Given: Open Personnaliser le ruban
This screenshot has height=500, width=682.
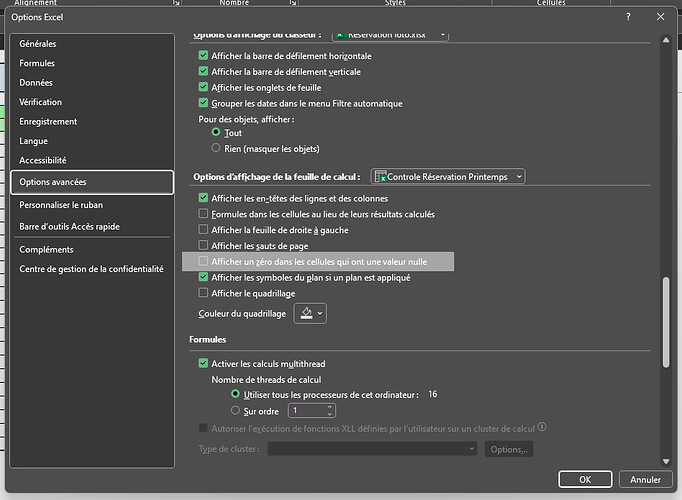Looking at the screenshot, I should pyautogui.click(x=61, y=205).
